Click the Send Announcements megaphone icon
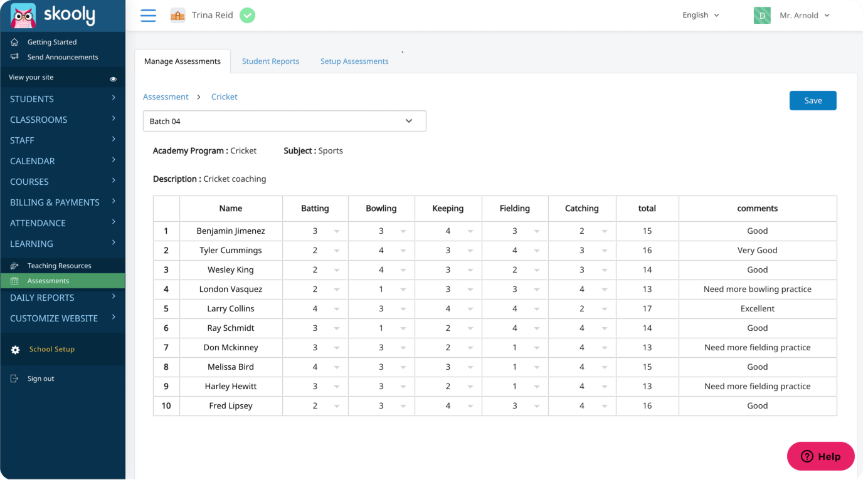Viewport: 868px width, 480px height. (x=15, y=57)
